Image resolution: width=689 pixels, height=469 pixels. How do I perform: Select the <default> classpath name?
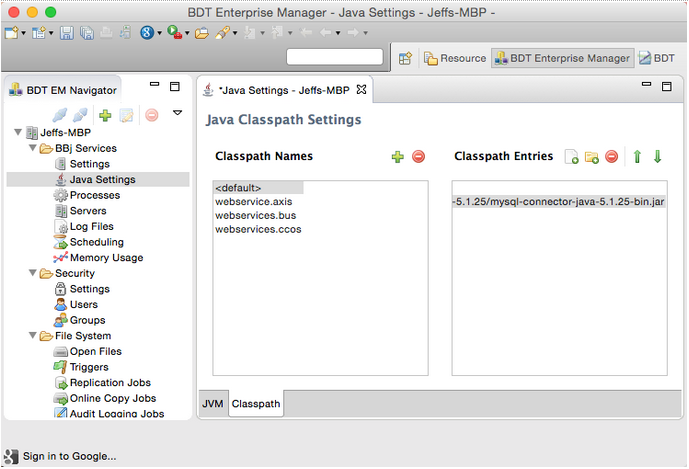(258, 188)
